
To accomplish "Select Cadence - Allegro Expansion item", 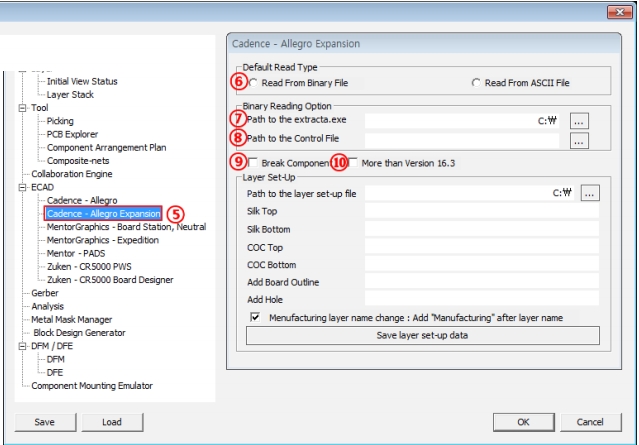I will 104,214.
